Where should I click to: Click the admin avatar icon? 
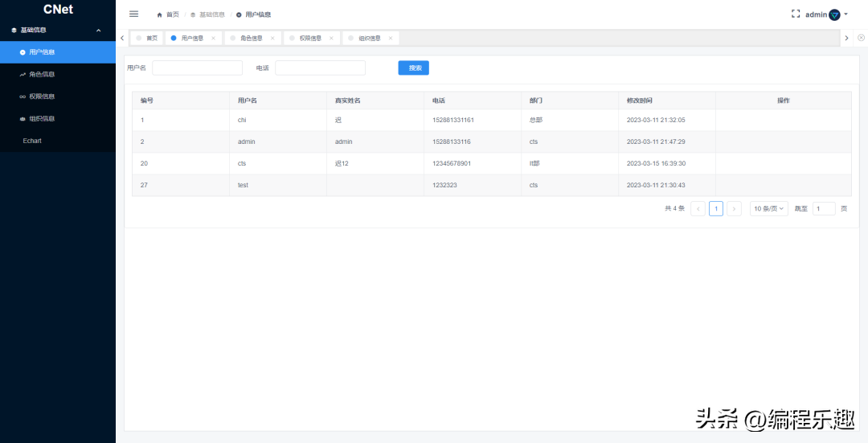[834, 14]
